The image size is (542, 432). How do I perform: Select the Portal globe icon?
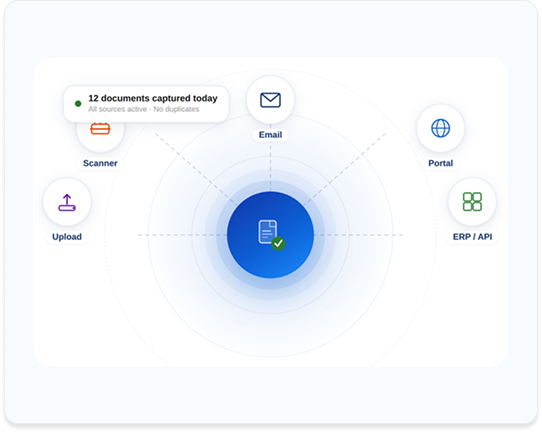pos(440,128)
